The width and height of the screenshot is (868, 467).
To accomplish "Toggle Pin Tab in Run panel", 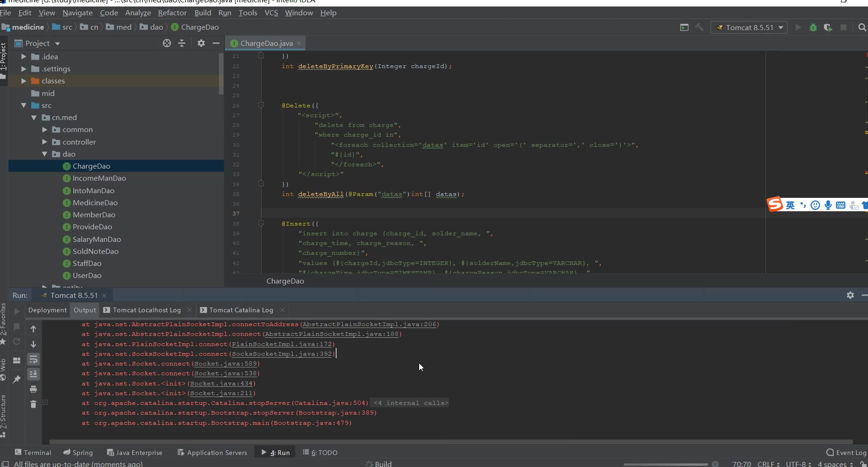I will (x=17, y=379).
